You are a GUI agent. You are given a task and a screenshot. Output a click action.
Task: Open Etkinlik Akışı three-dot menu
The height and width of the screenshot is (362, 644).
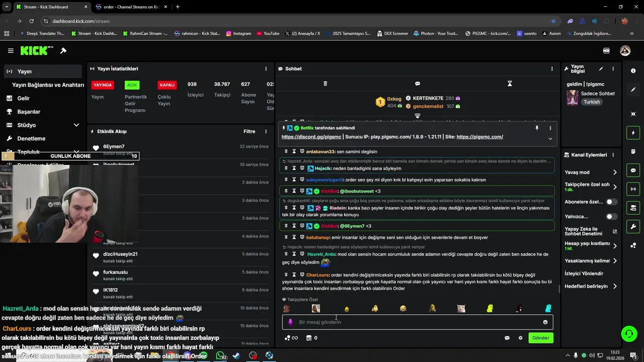(x=266, y=132)
